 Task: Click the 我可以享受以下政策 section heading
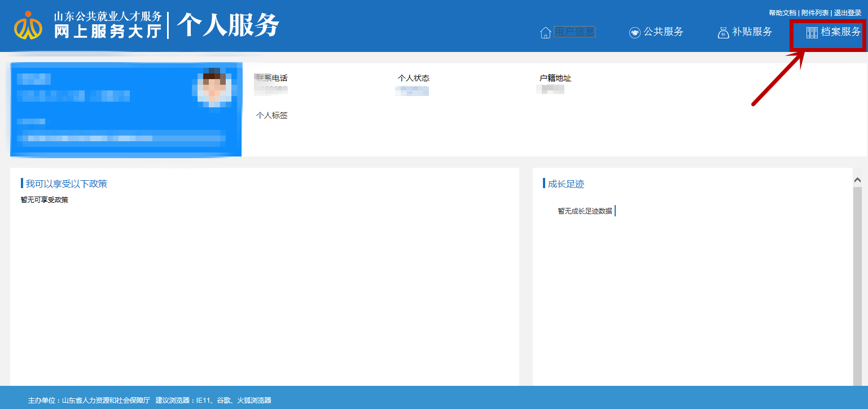click(x=67, y=184)
